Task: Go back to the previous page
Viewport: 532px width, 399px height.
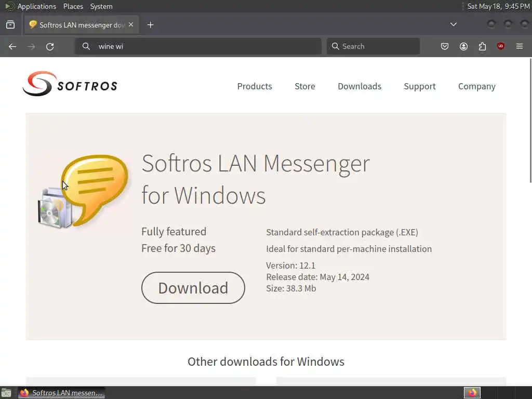Action: point(12,46)
